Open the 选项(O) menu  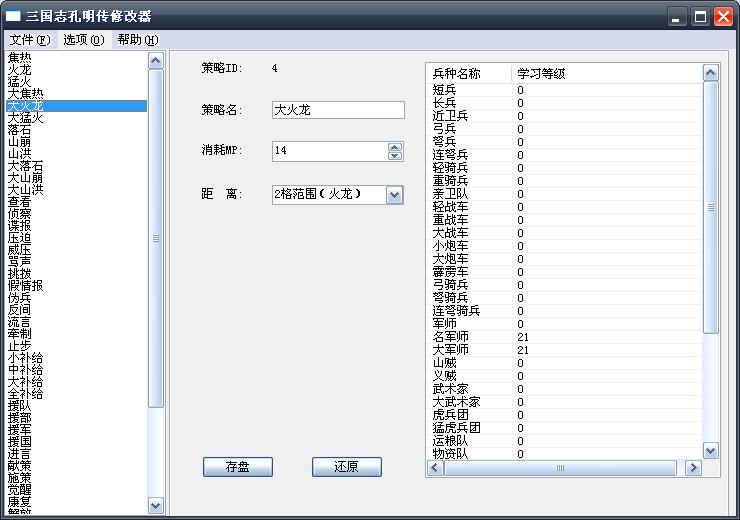coord(83,40)
